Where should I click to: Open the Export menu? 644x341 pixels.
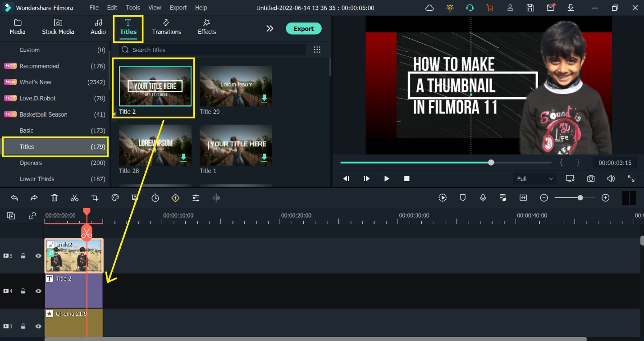point(178,8)
